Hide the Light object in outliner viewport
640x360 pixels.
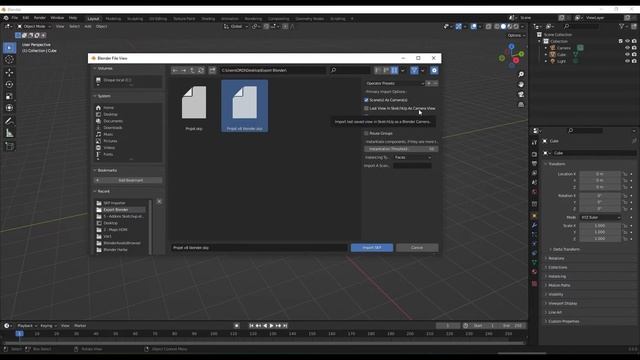point(627,61)
